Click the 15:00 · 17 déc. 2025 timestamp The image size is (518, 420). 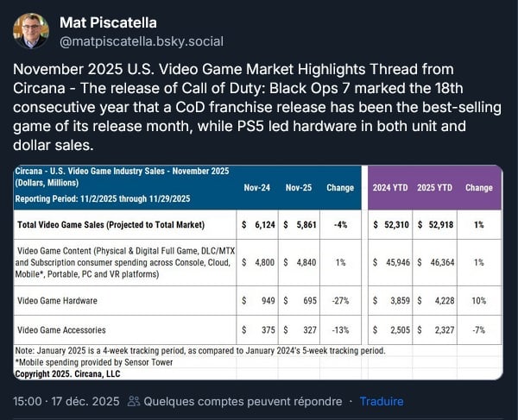[x=65, y=401]
